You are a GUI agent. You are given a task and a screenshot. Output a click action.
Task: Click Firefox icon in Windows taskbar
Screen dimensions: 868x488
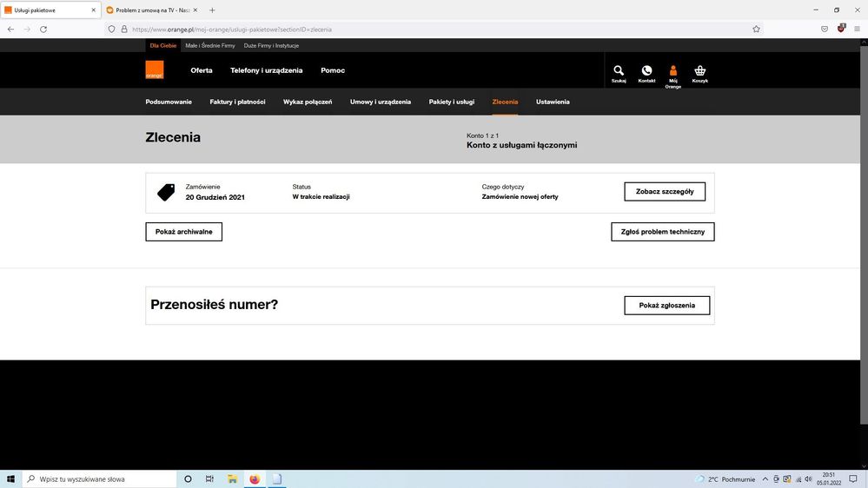(x=255, y=478)
